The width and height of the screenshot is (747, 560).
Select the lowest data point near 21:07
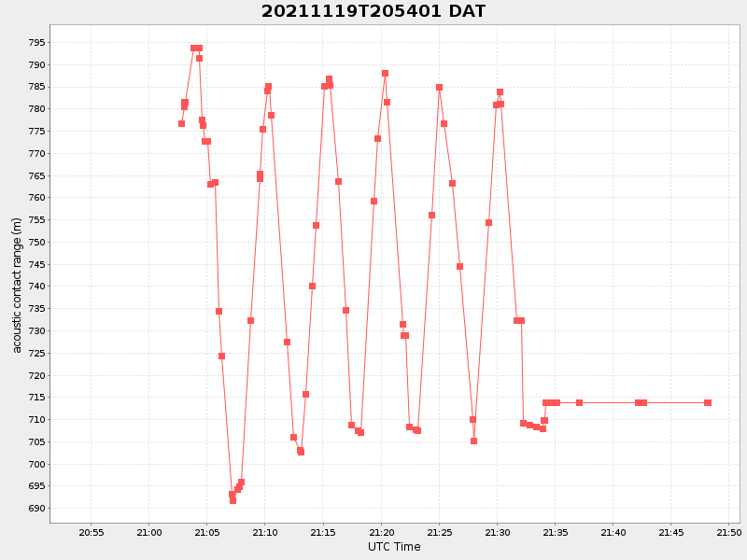coord(233,500)
